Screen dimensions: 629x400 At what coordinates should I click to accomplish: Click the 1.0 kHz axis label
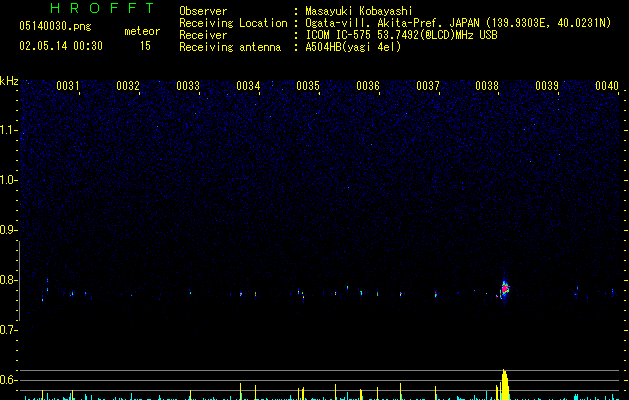(8, 180)
